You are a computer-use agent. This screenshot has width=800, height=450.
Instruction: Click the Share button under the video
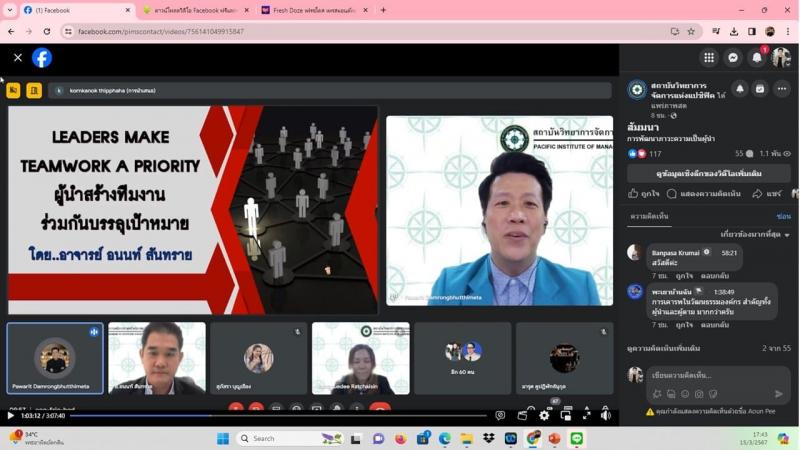click(767, 193)
